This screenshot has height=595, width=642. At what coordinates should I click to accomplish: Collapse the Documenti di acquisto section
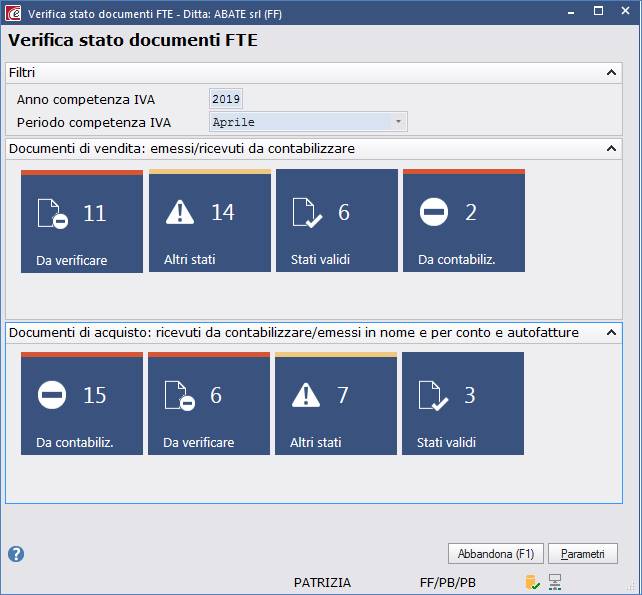[x=611, y=333]
